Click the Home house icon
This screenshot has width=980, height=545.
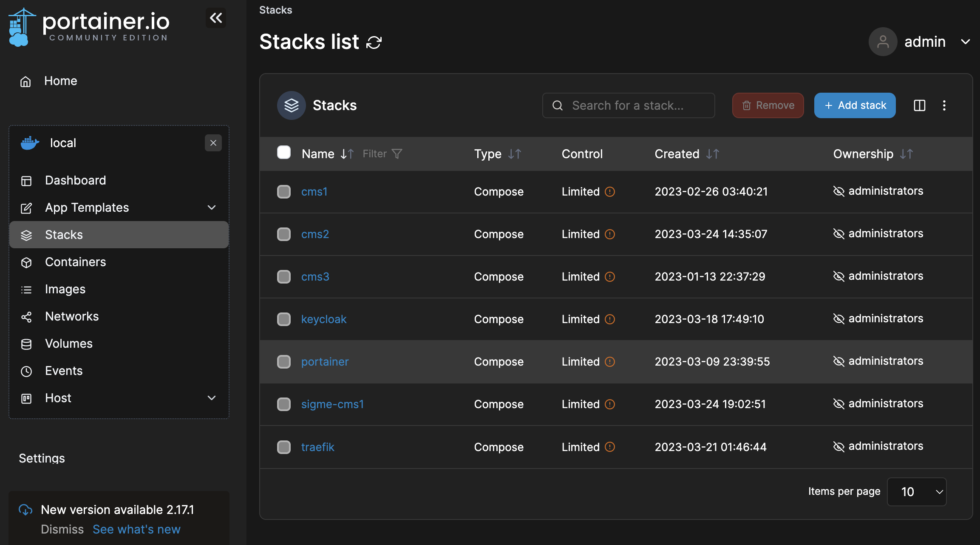tap(25, 81)
